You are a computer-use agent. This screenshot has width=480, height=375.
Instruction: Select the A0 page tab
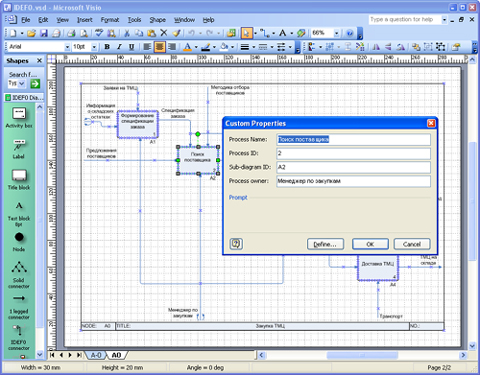pyautogui.click(x=116, y=355)
